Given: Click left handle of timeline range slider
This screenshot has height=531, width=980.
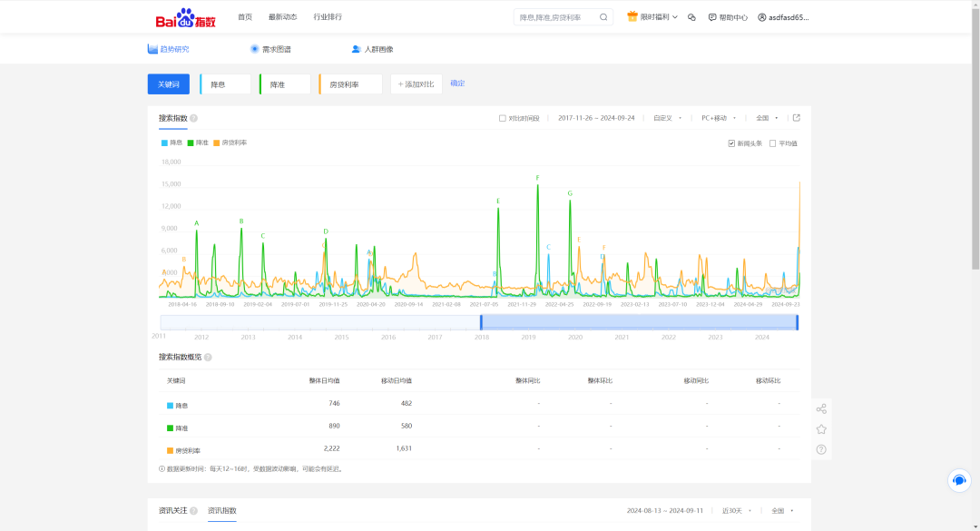Looking at the screenshot, I should 481,322.
